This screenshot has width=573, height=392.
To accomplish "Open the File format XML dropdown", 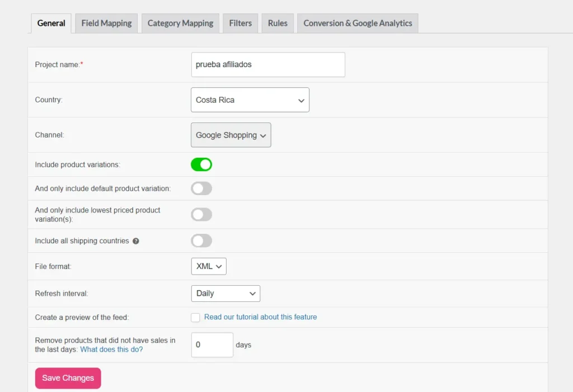I will pos(209,267).
